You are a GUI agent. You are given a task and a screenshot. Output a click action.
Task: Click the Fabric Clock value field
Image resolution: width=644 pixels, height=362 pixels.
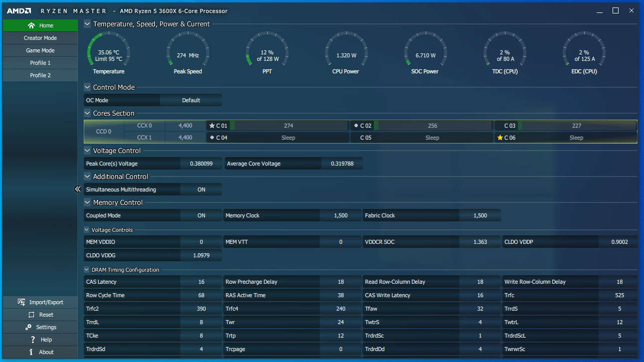(x=481, y=215)
